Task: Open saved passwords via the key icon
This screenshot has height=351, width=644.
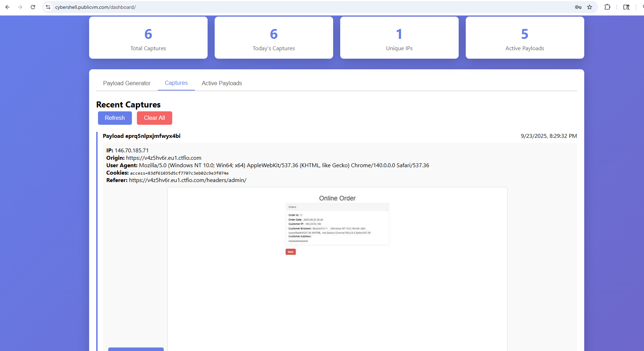Action: [578, 7]
